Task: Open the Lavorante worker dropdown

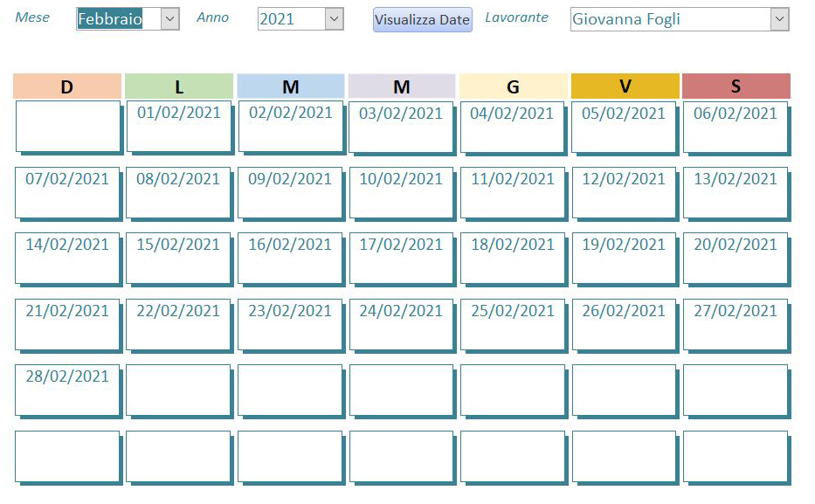Action: (779, 19)
